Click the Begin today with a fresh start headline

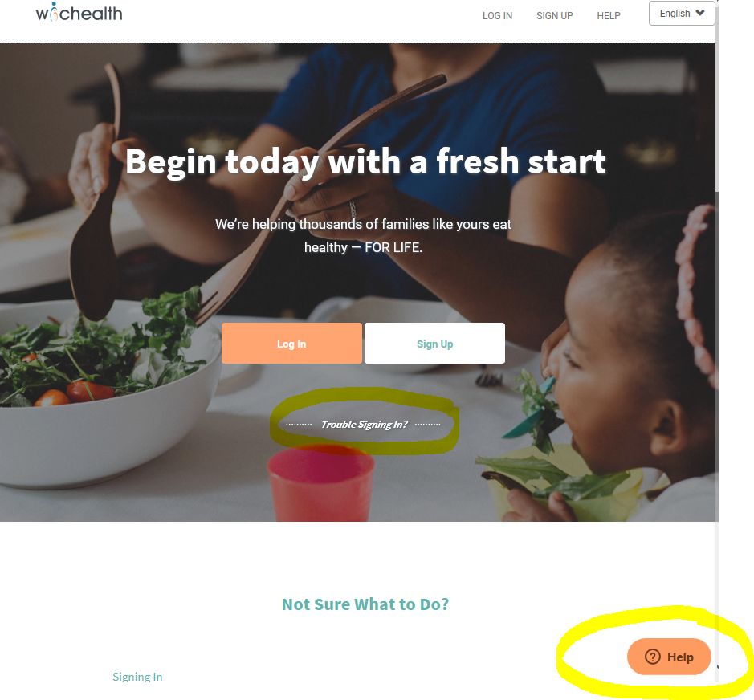click(365, 161)
